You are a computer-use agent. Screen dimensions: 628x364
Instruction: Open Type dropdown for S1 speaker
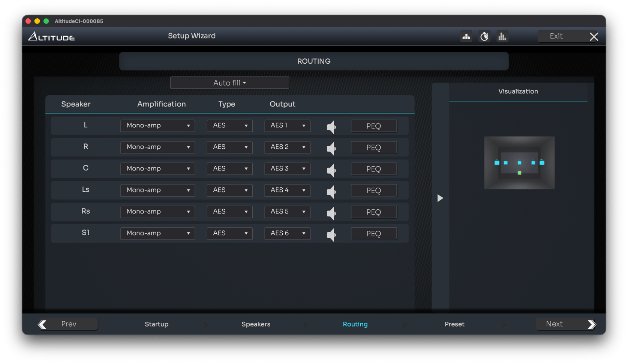[229, 233]
